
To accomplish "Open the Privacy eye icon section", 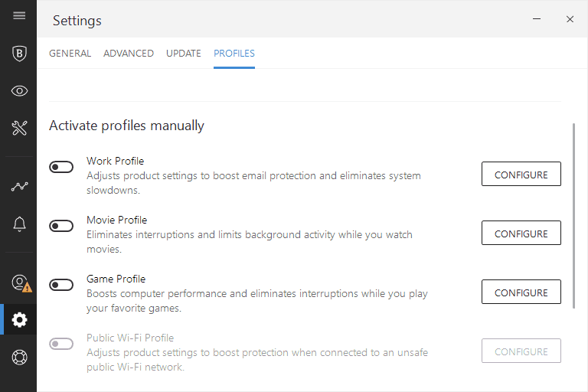I will [19, 91].
